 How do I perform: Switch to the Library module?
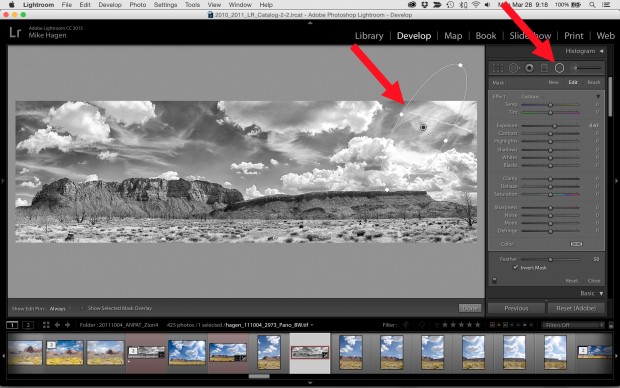click(x=369, y=36)
